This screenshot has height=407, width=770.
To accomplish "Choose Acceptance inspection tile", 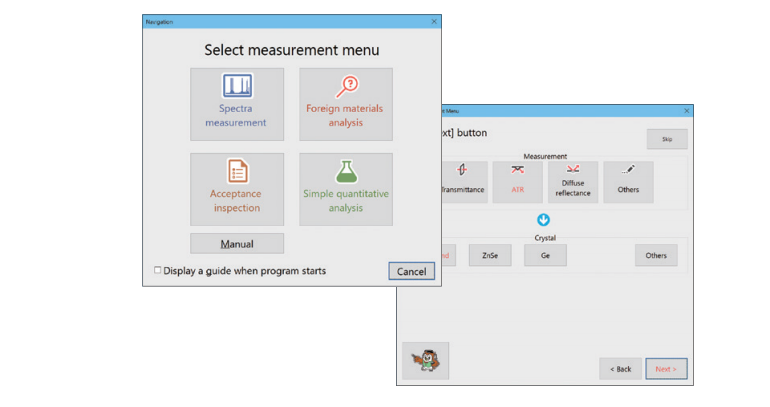I will pos(237,189).
